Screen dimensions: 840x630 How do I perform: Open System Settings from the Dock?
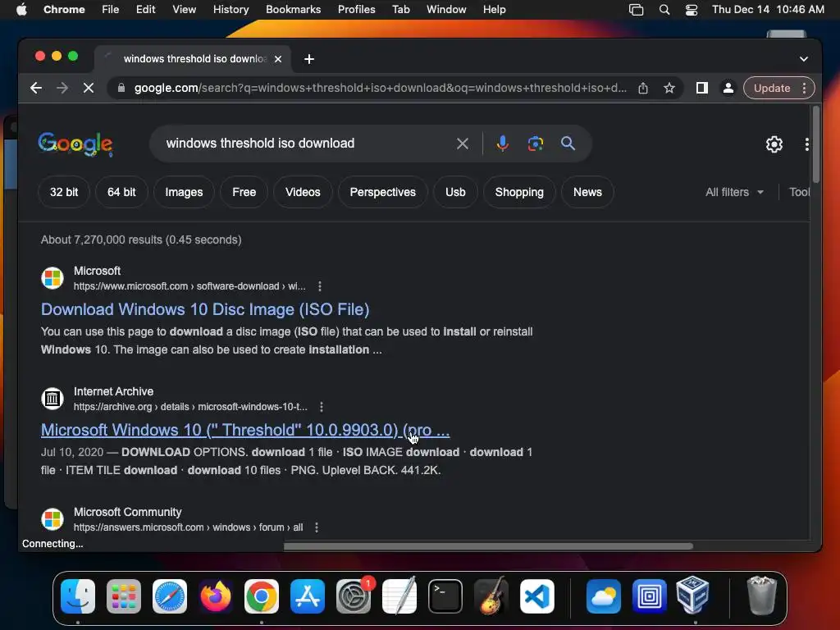coord(354,596)
